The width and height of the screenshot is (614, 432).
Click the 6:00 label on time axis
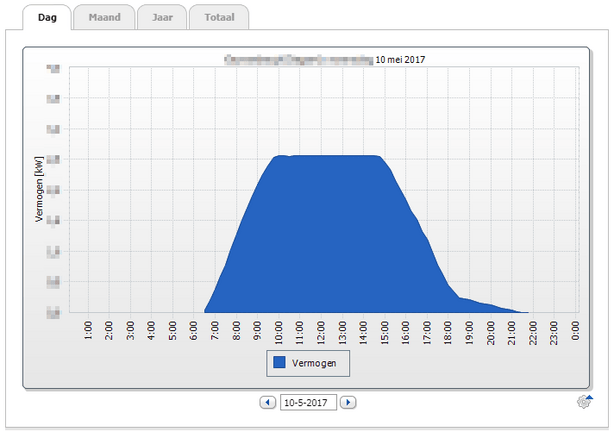194,331
